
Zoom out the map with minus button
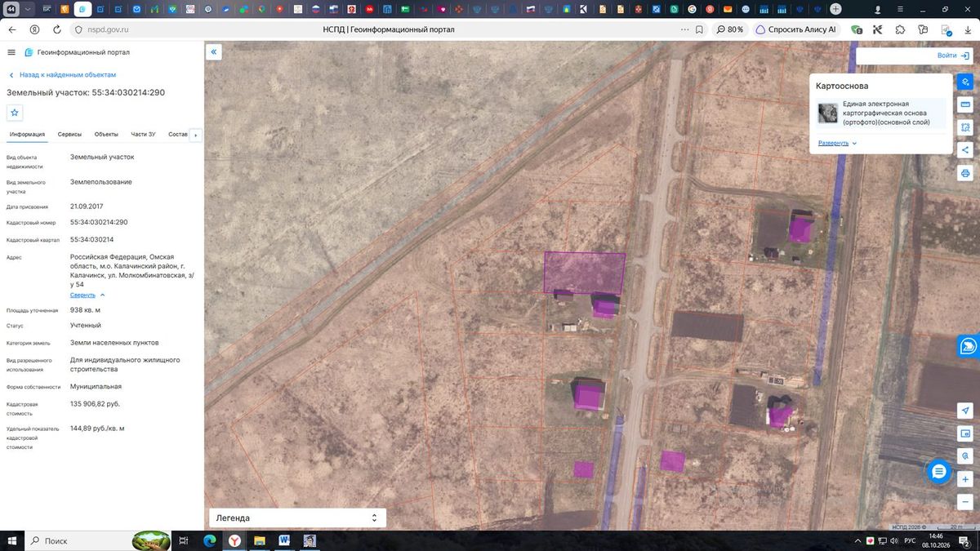click(x=965, y=501)
